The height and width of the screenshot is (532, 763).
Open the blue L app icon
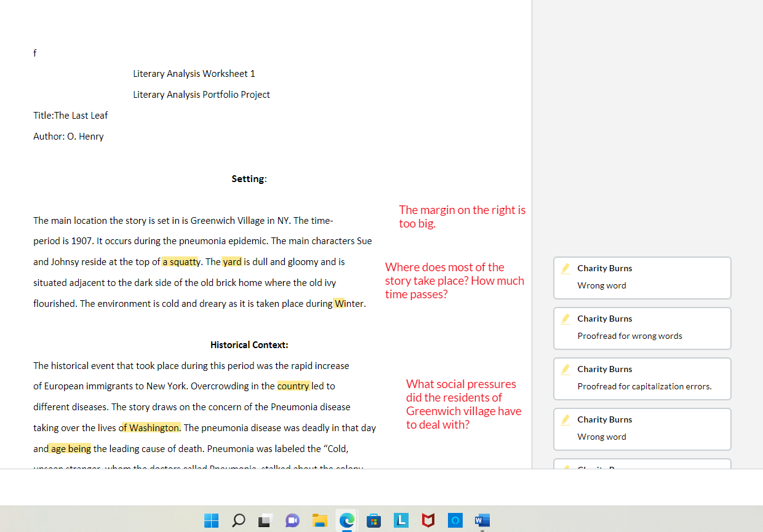(401, 520)
